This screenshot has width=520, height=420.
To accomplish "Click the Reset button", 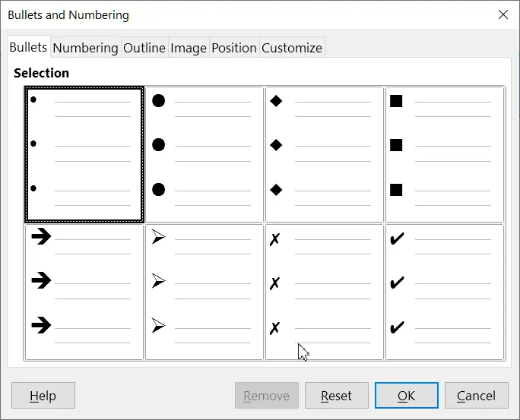I will pos(336,396).
